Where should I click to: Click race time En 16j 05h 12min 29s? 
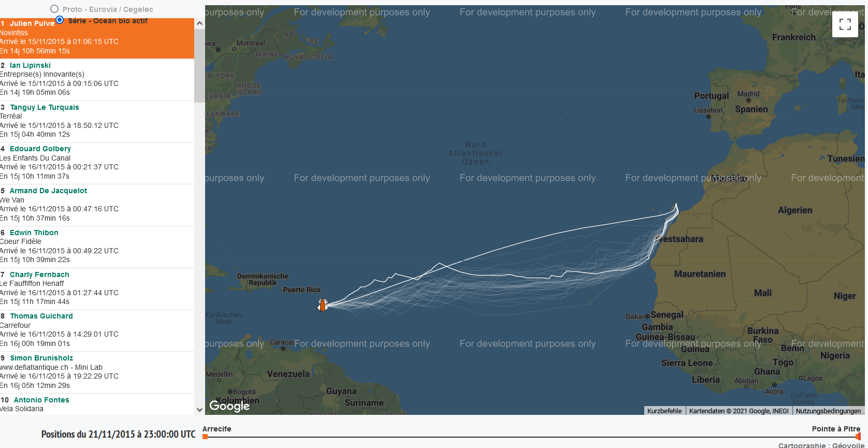35,385
